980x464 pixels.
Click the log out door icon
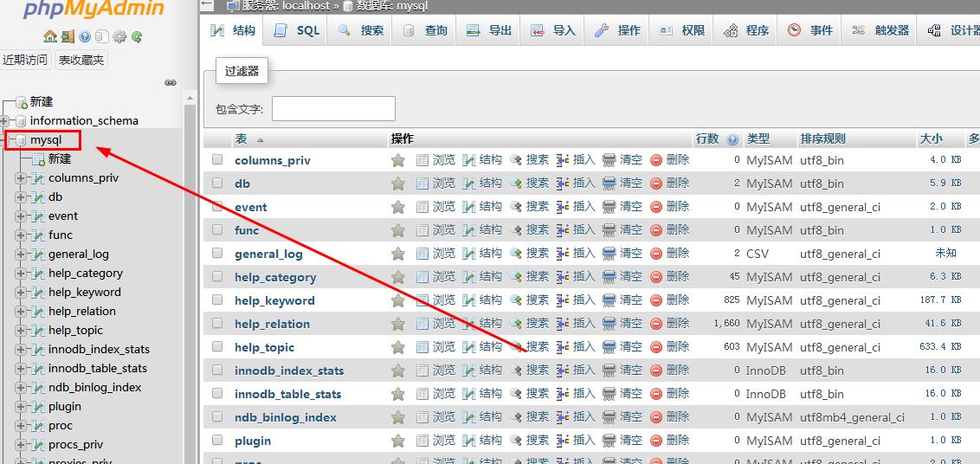click(x=68, y=37)
